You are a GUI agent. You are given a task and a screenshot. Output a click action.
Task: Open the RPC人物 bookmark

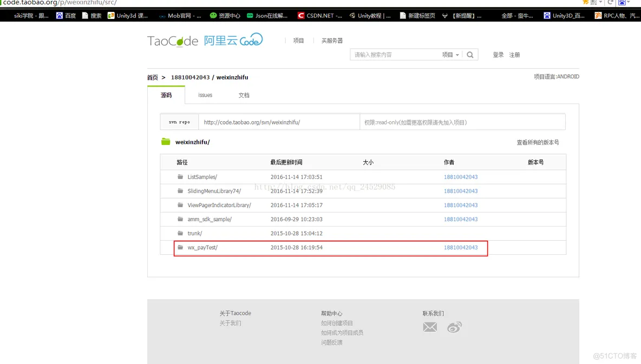(x=617, y=16)
